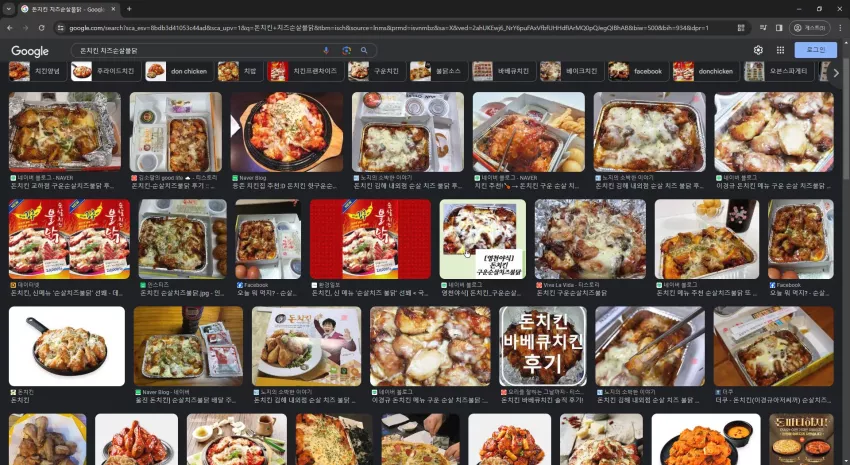
Task: Open the Chrome side panel icon
Action: coord(779,28)
